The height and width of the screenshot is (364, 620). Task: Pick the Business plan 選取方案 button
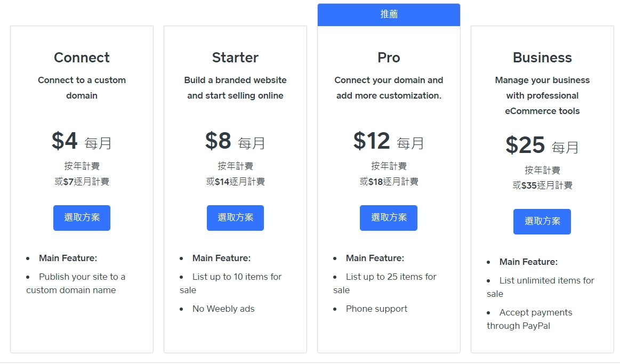coord(542,221)
